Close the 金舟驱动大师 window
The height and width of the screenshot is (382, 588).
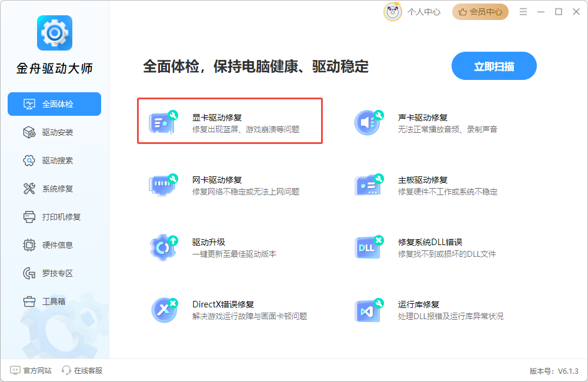[576, 12]
